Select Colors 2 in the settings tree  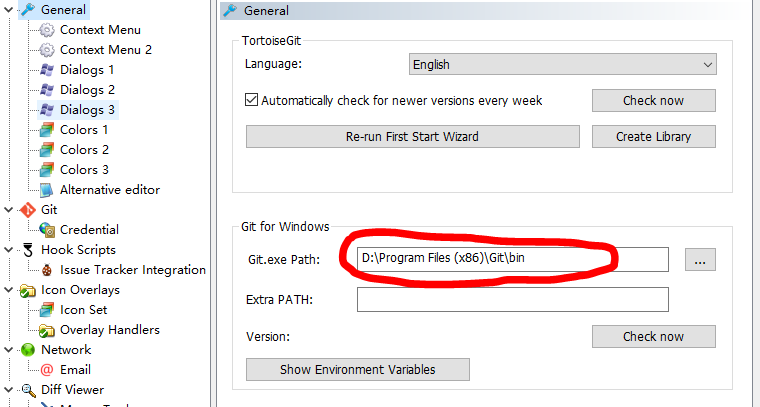tap(84, 150)
